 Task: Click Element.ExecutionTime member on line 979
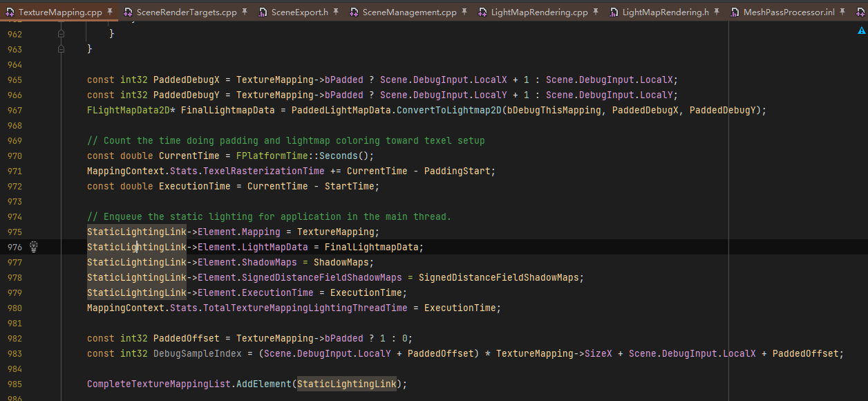(x=278, y=292)
